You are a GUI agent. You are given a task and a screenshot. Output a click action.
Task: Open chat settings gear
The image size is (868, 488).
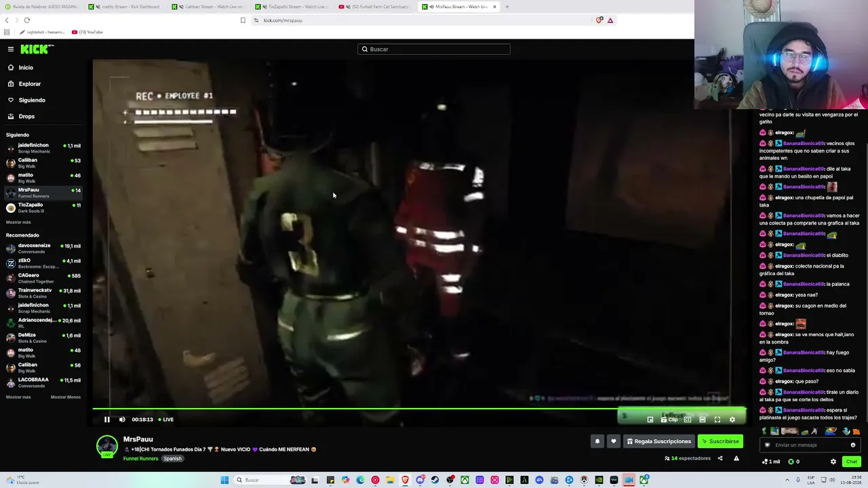(x=833, y=462)
